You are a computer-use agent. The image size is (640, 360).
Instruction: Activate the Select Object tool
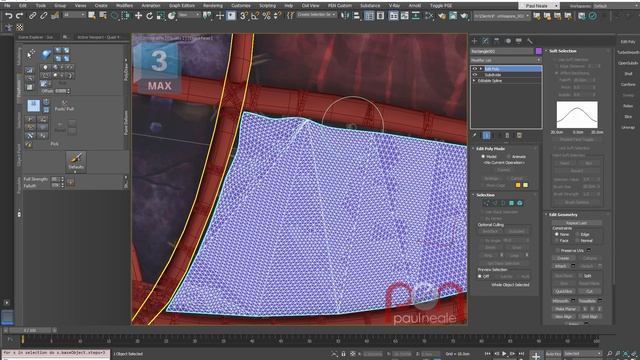click(x=92, y=16)
